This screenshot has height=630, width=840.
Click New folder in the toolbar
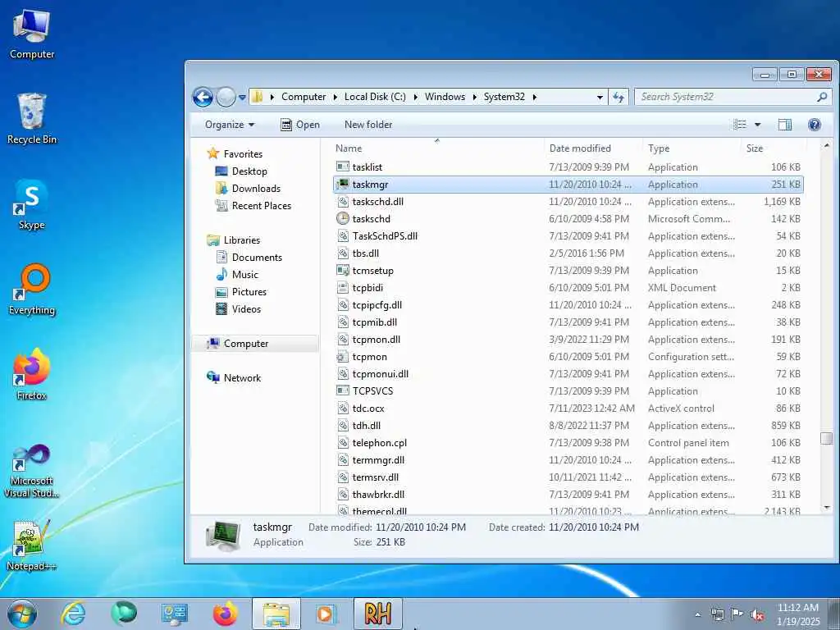368,125
